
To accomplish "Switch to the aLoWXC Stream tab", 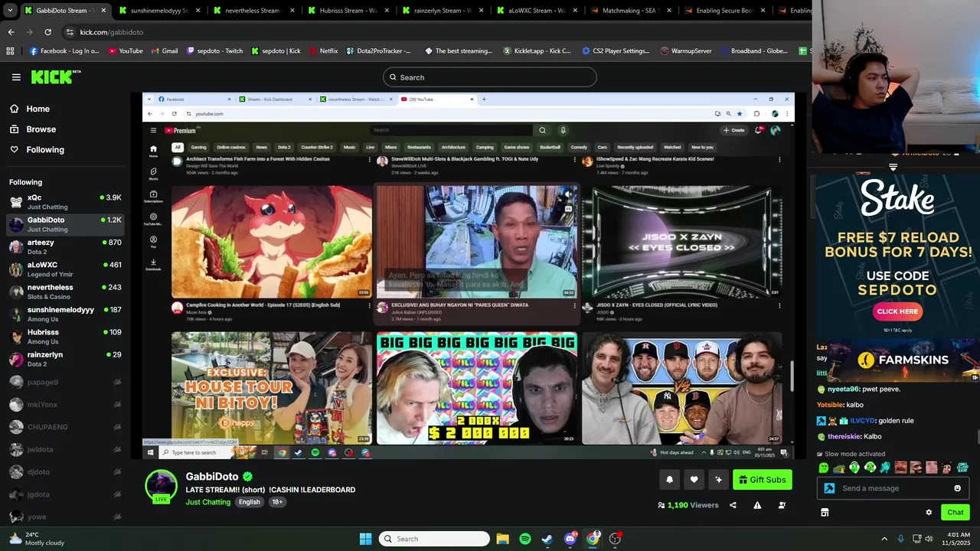I will point(536,11).
